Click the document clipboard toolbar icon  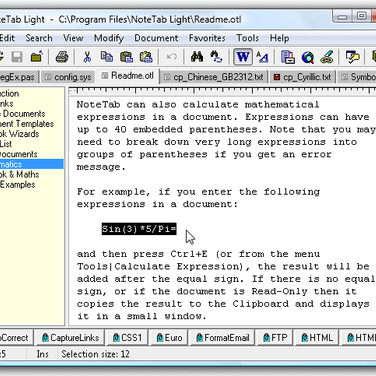288,57
